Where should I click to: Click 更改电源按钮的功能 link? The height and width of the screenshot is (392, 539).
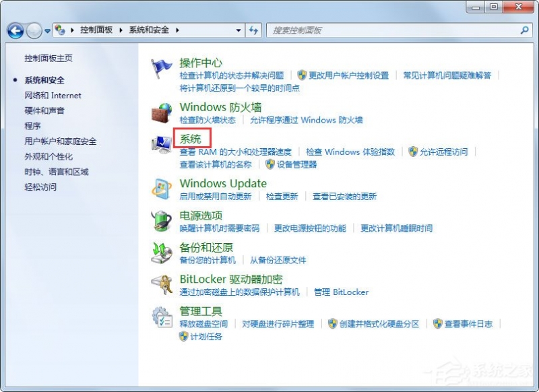pos(310,228)
